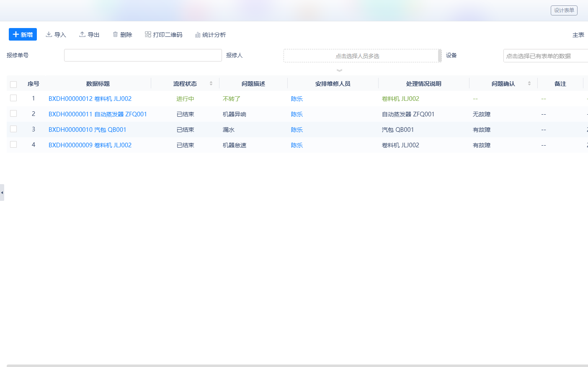This screenshot has height=367, width=588.
Task: Click the 删除 delete button
Action: tap(122, 34)
